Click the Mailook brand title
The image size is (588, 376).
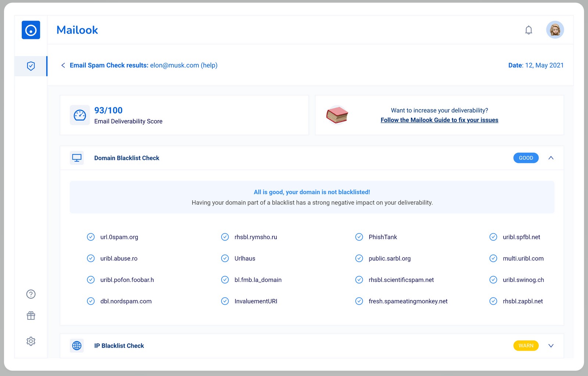[77, 30]
